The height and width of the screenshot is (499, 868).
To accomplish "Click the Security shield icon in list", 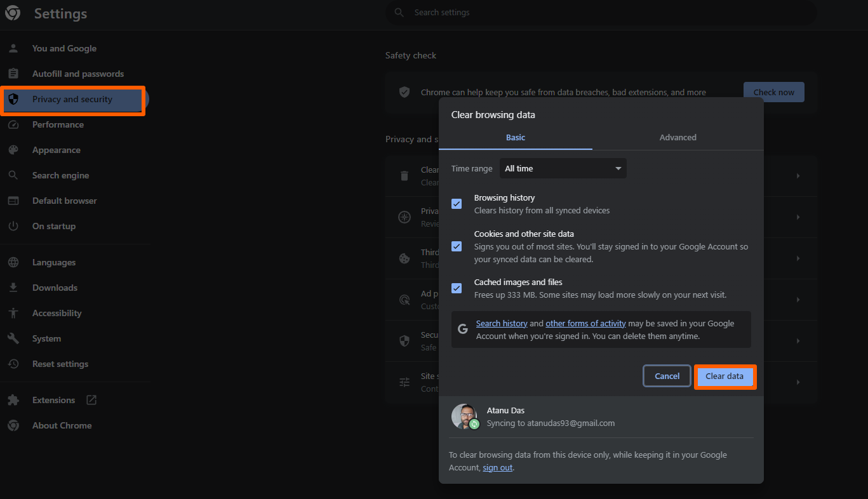I will click(x=404, y=341).
